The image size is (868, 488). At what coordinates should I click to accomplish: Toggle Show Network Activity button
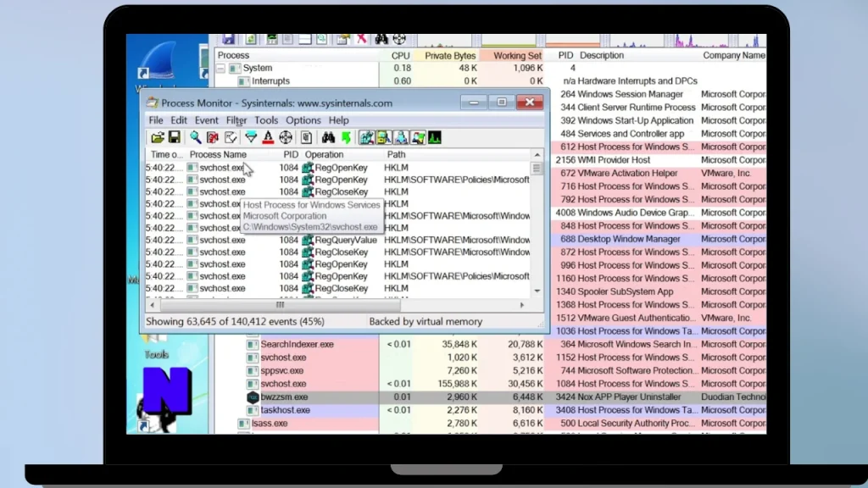[401, 138]
